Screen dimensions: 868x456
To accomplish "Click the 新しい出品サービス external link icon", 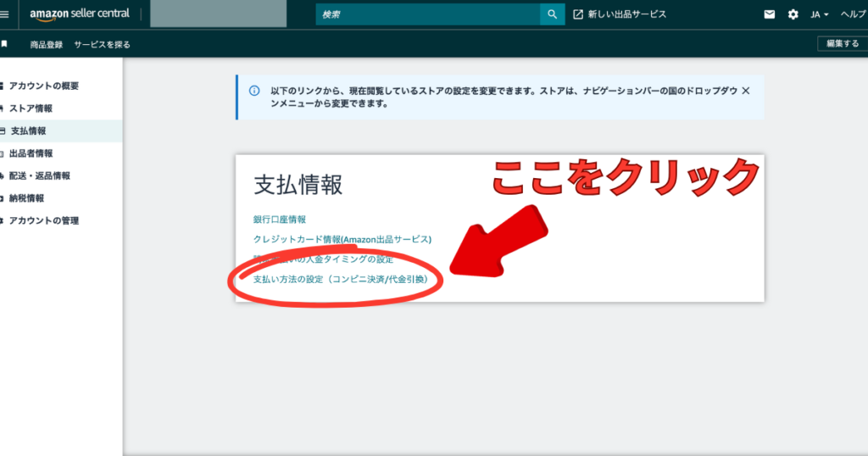I will tap(578, 14).
